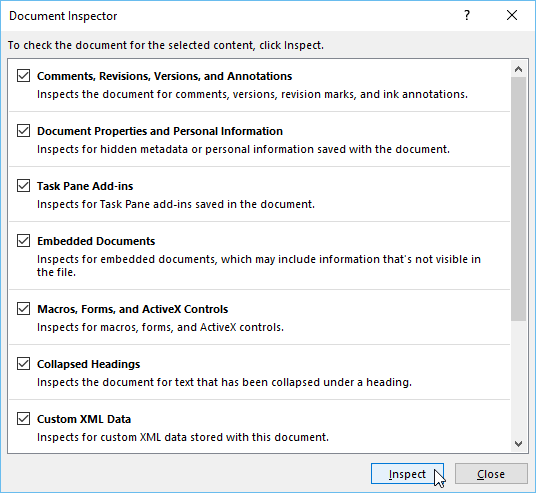536x493 pixels.
Task: Toggle the Embedded Documents checkbox
Action: pyautogui.click(x=23, y=241)
